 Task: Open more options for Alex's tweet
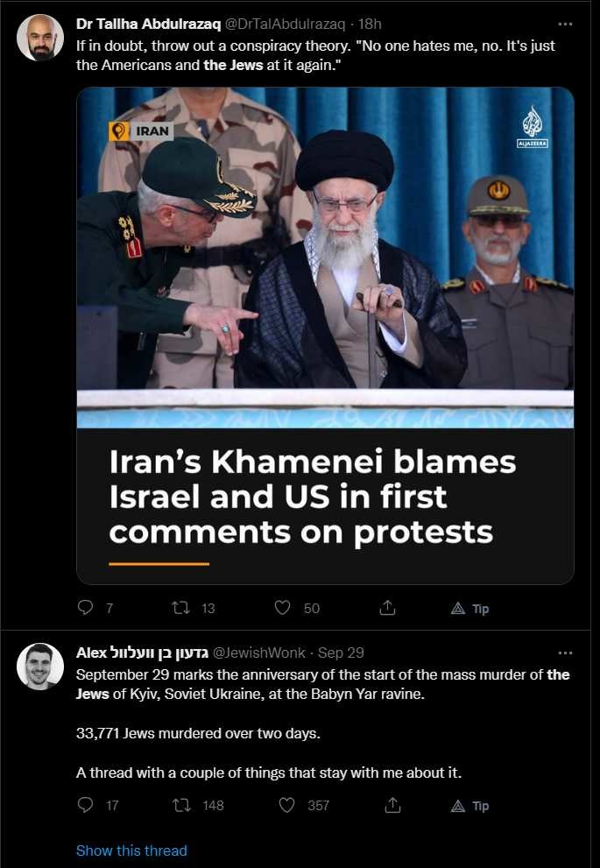[x=565, y=653]
